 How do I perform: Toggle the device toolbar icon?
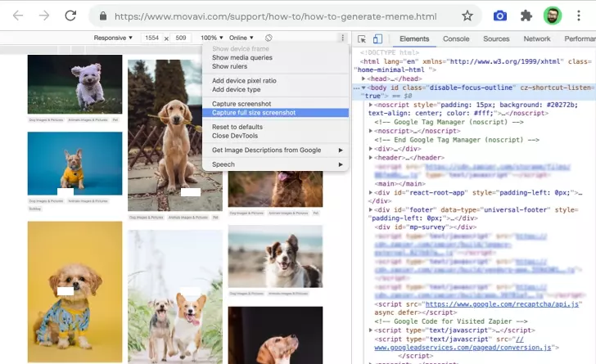pos(377,38)
